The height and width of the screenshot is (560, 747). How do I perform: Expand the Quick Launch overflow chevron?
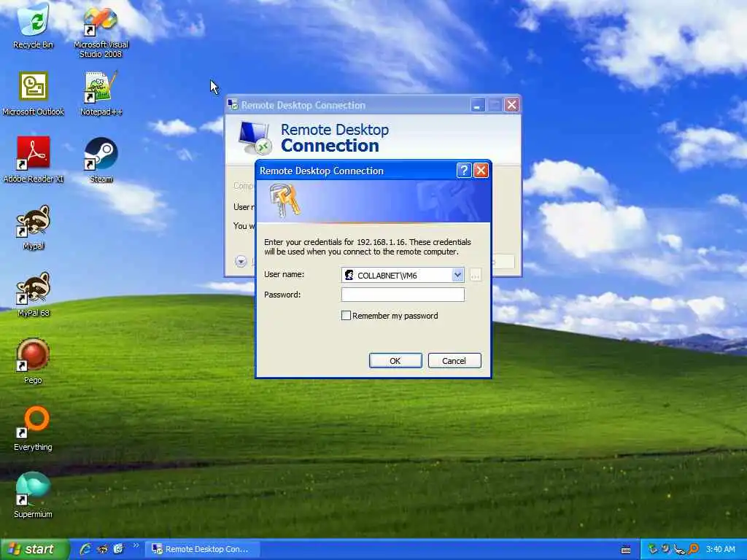(x=136, y=545)
